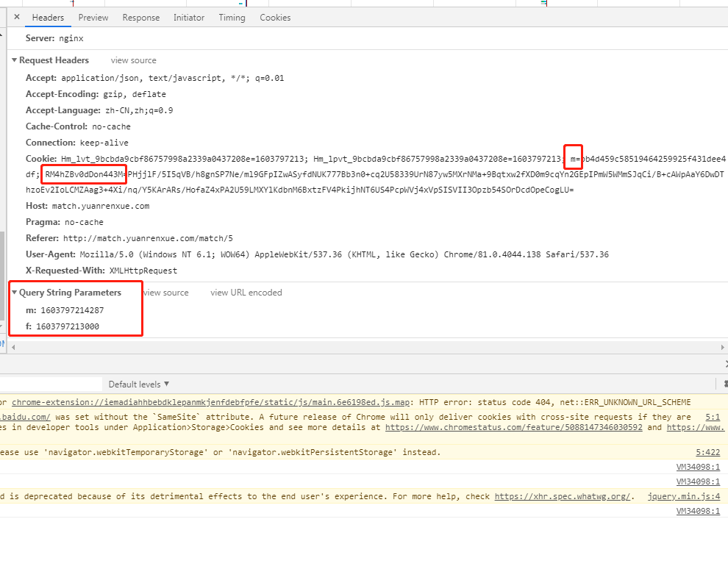Viewport: 728px width, 569px height.
Task: Click the Server: nginx header row
Action: point(55,38)
